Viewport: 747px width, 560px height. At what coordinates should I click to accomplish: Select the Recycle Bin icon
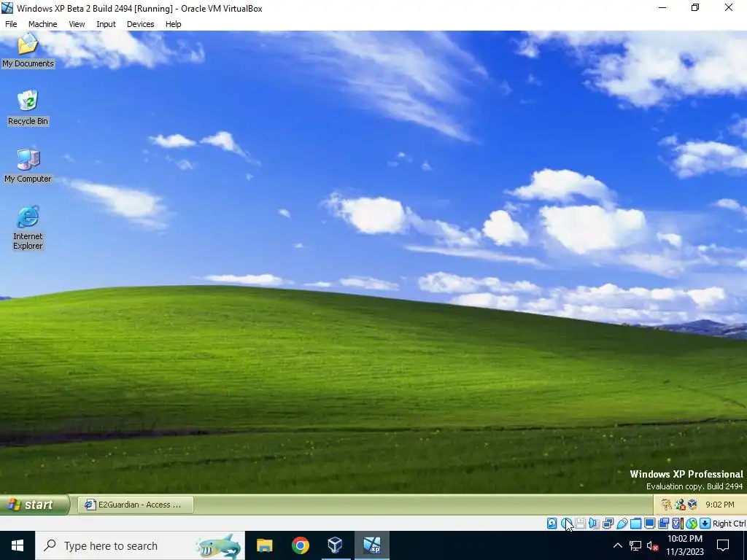tap(28, 108)
